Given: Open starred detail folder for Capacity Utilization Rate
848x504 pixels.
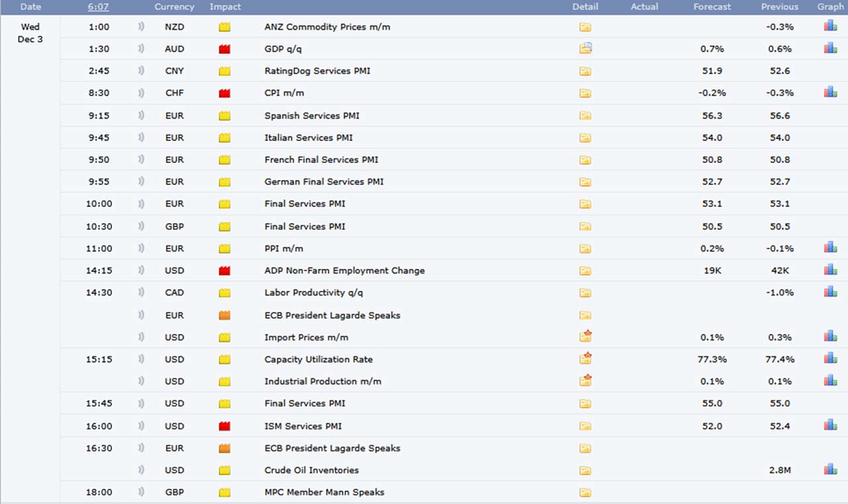Looking at the screenshot, I should point(585,358).
